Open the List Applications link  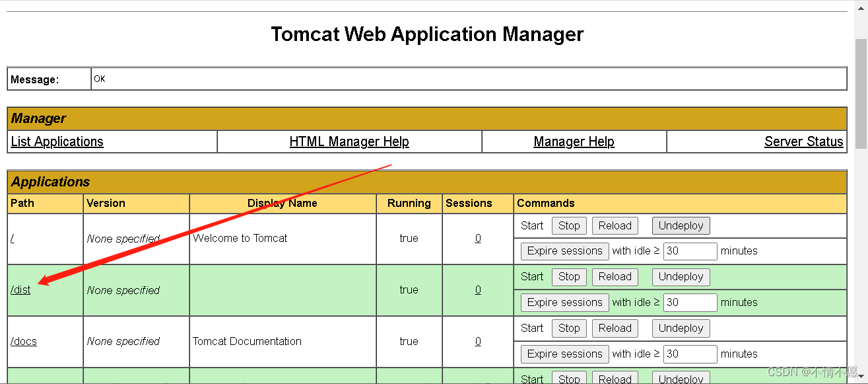pos(57,141)
